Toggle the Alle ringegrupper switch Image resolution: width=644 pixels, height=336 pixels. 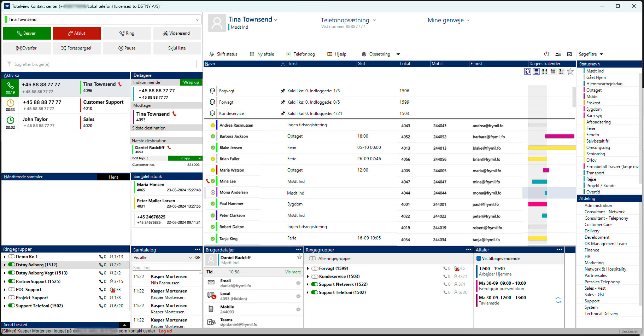[312, 258]
